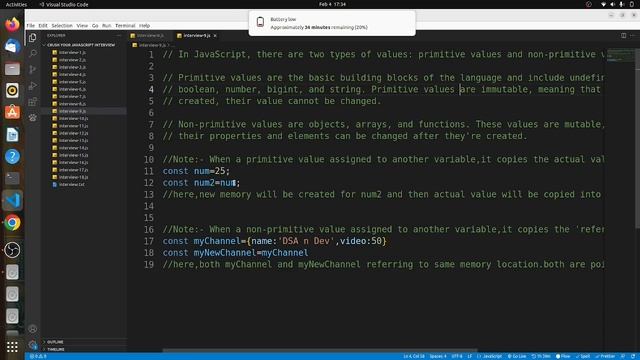Open the Terminal menu
640x360 pixels.
[x=125, y=25]
